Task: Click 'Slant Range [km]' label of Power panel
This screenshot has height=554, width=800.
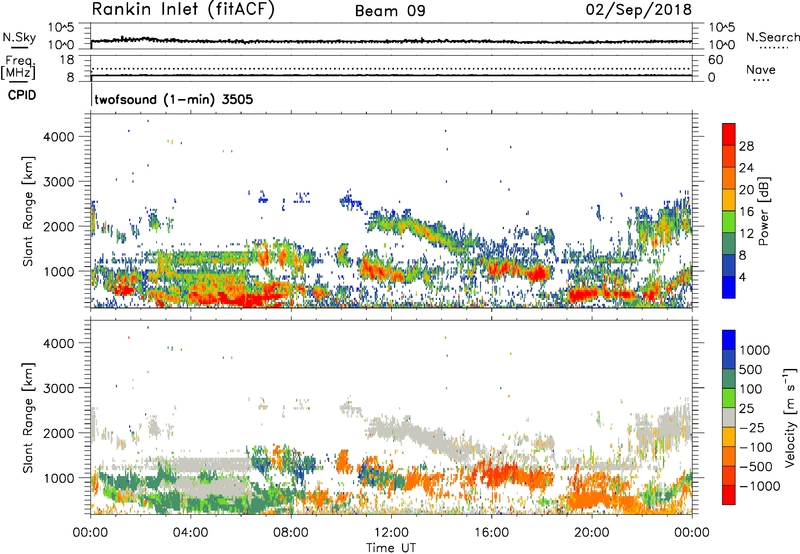Action: (x=27, y=211)
